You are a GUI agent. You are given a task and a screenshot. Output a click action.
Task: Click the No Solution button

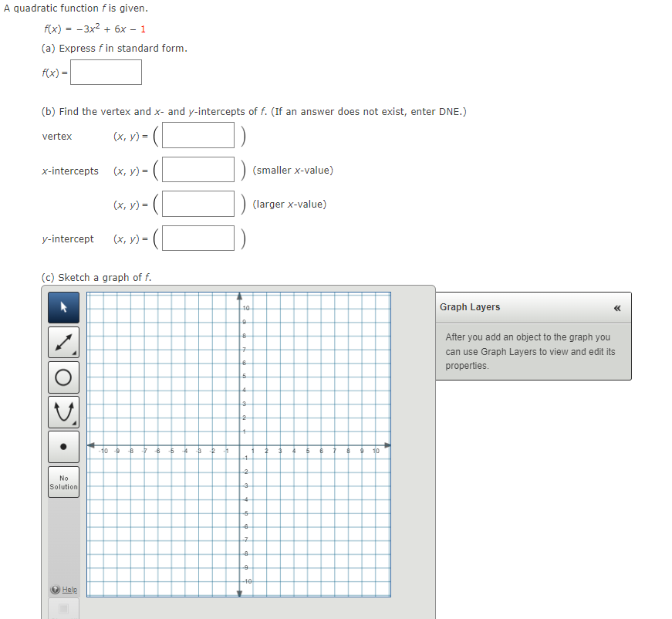click(63, 481)
